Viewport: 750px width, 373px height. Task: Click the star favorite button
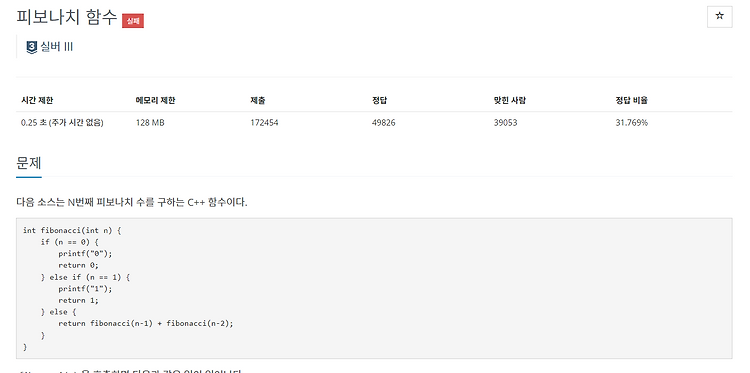(719, 17)
